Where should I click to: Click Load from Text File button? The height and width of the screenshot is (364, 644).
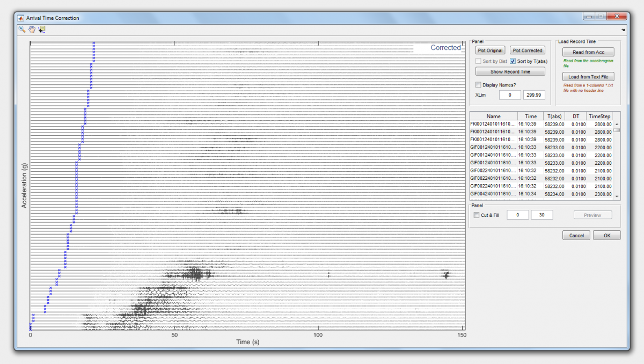click(x=588, y=77)
